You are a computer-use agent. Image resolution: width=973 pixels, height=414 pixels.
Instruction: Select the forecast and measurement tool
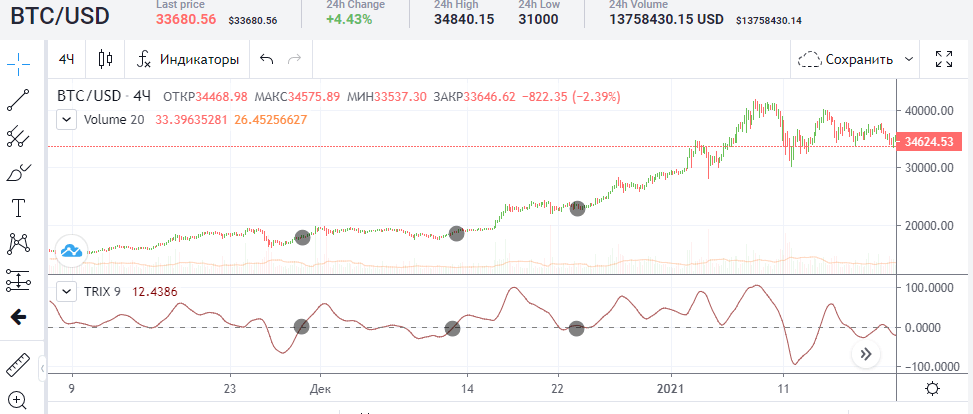(x=18, y=280)
